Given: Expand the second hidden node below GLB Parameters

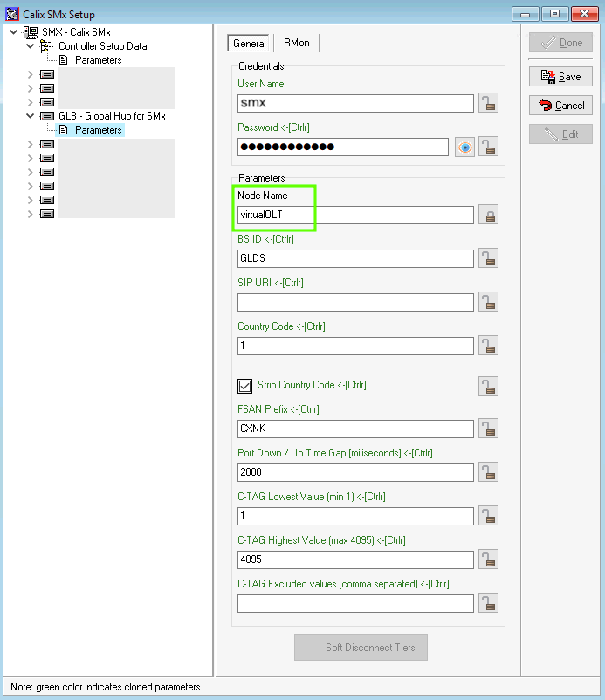Looking at the screenshot, I should click(x=30, y=158).
